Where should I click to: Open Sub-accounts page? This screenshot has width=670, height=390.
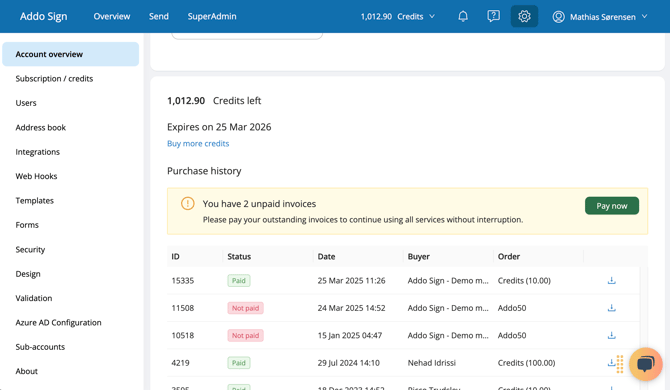(40, 347)
